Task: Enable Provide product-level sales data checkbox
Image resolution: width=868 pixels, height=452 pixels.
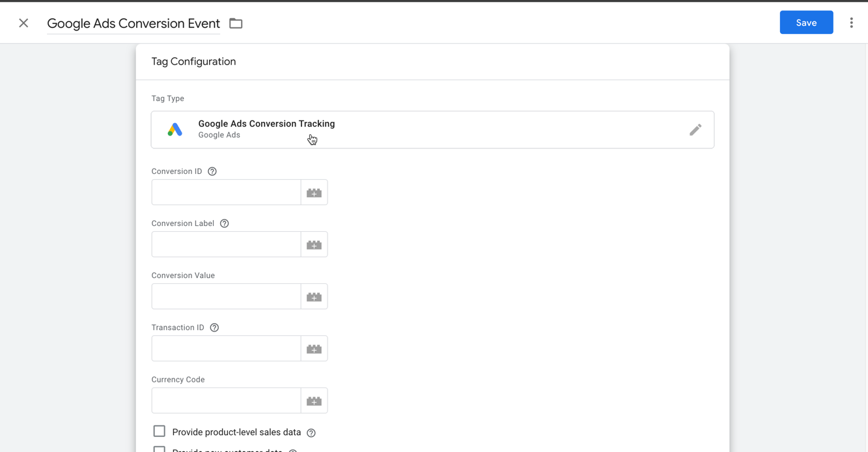Action: (160, 431)
